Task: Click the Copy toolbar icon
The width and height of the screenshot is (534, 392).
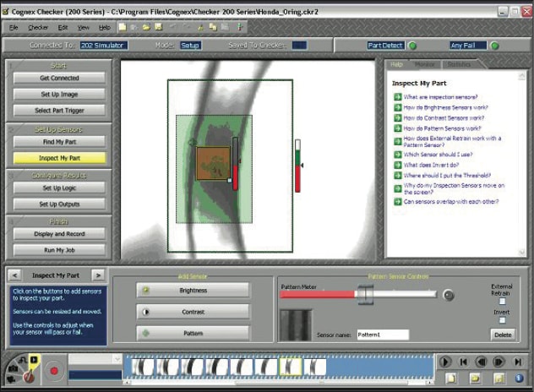Action: (213, 27)
